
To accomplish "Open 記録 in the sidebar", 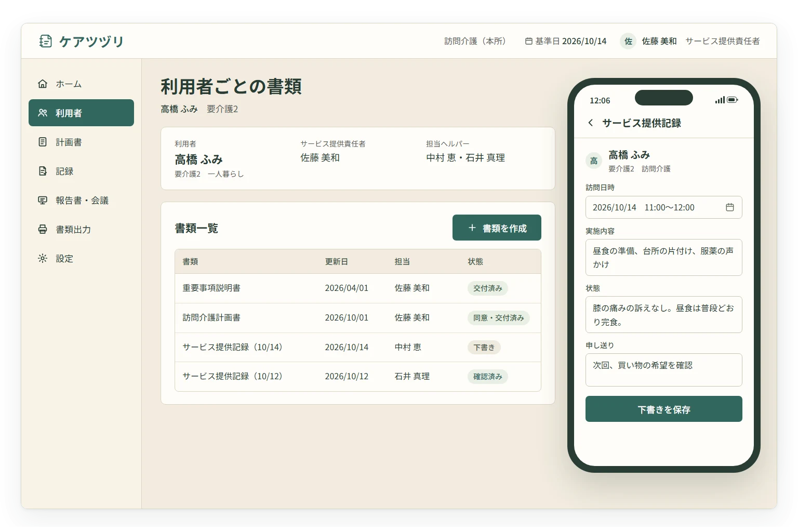I will (81, 171).
